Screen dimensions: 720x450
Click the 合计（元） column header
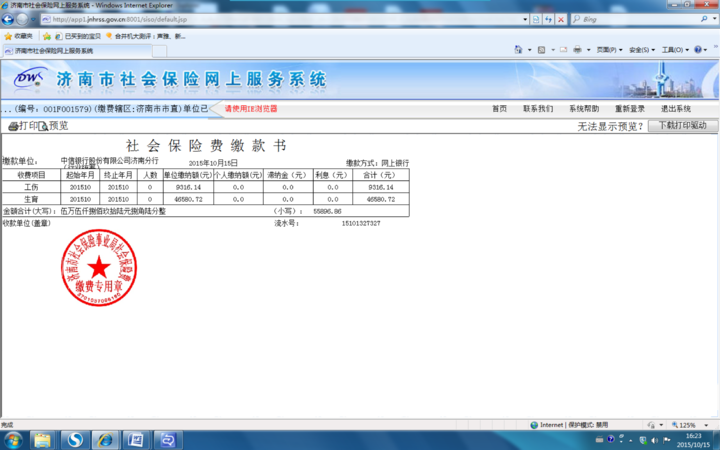click(379, 175)
